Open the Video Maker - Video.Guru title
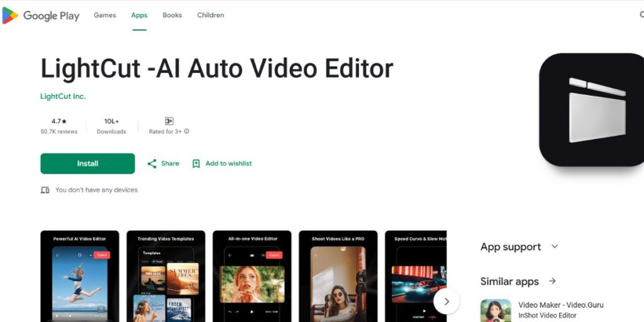The width and height of the screenshot is (644, 322). click(560, 305)
